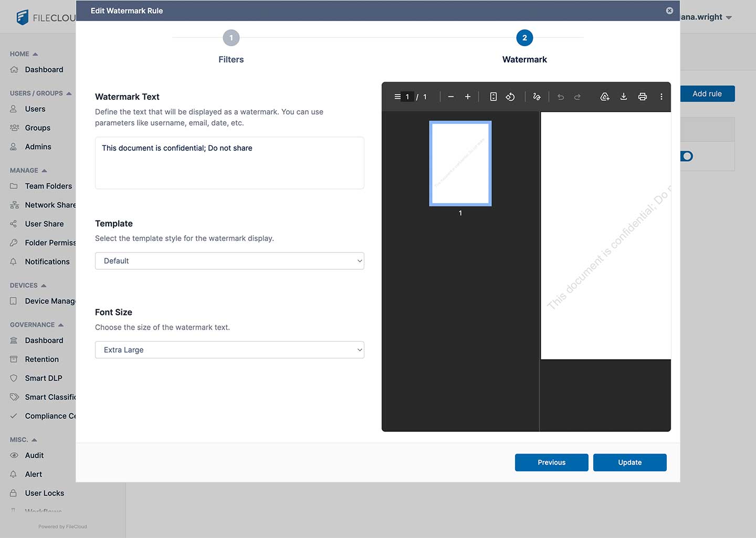Open the Retention section in the sidebar
Screen dimensions: 756x538
[41, 359]
